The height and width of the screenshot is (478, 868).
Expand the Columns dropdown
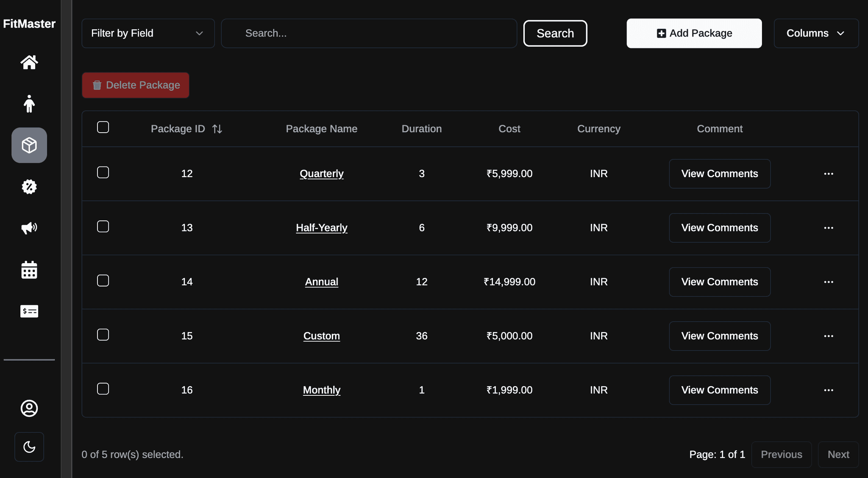click(x=815, y=33)
